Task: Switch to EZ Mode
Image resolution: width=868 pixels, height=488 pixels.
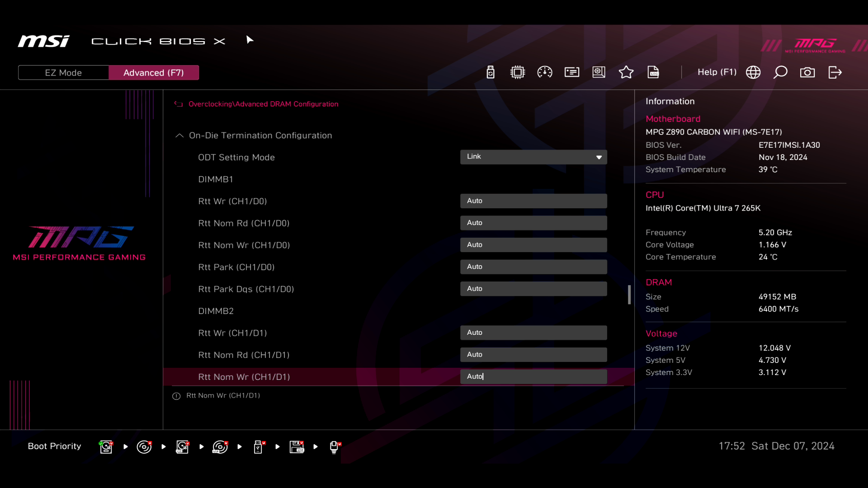Action: (63, 73)
